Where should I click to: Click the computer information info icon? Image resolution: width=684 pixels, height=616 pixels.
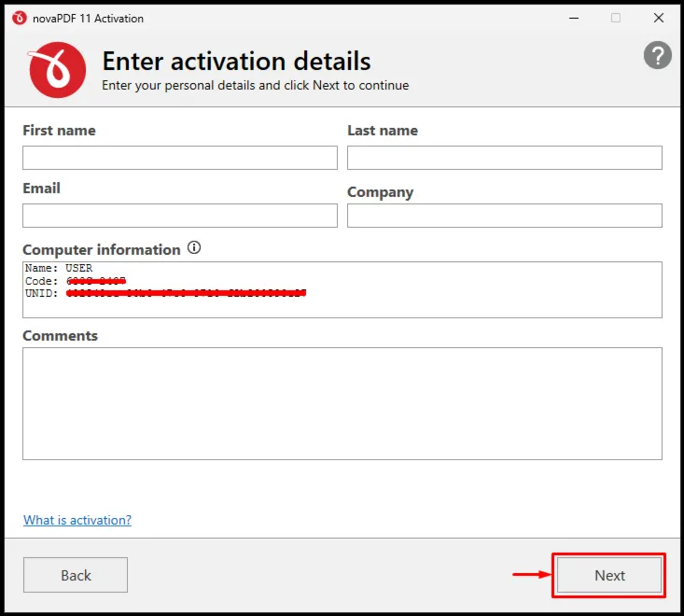click(x=194, y=247)
